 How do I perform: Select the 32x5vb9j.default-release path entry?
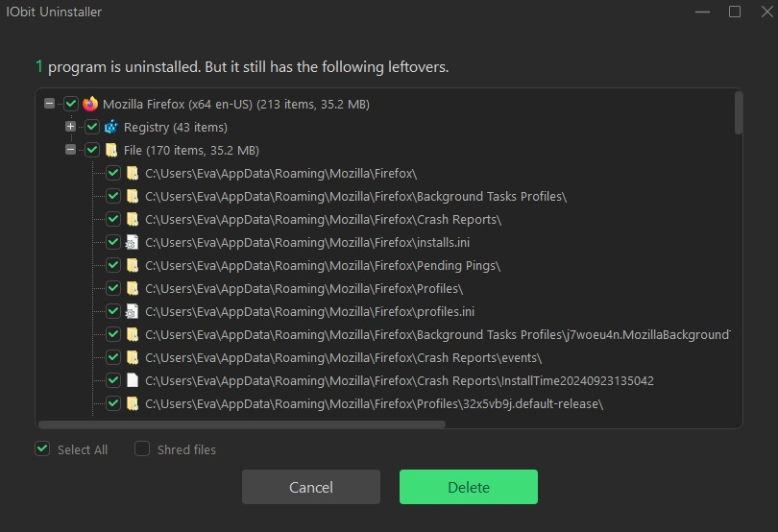[x=375, y=404]
